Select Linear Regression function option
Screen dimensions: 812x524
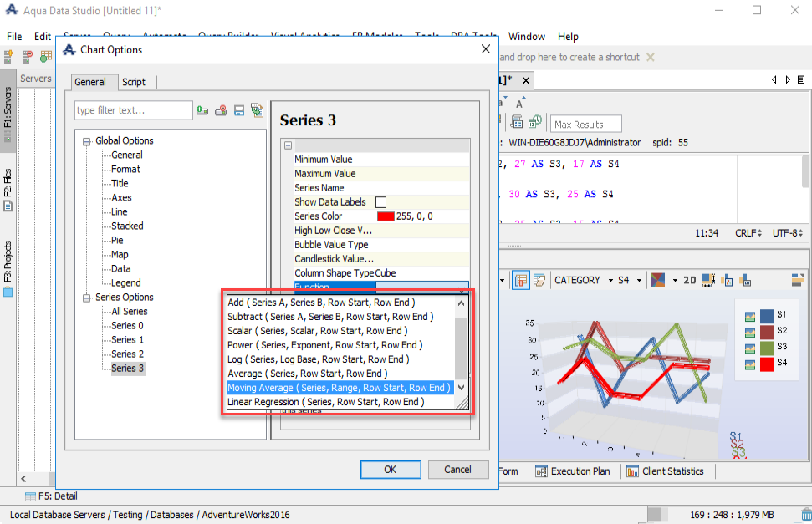tap(326, 402)
